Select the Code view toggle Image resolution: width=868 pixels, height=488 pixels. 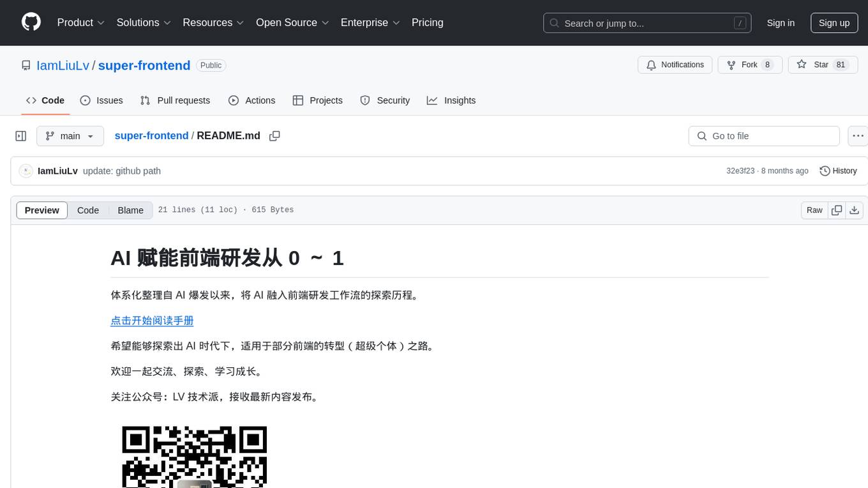pos(88,210)
